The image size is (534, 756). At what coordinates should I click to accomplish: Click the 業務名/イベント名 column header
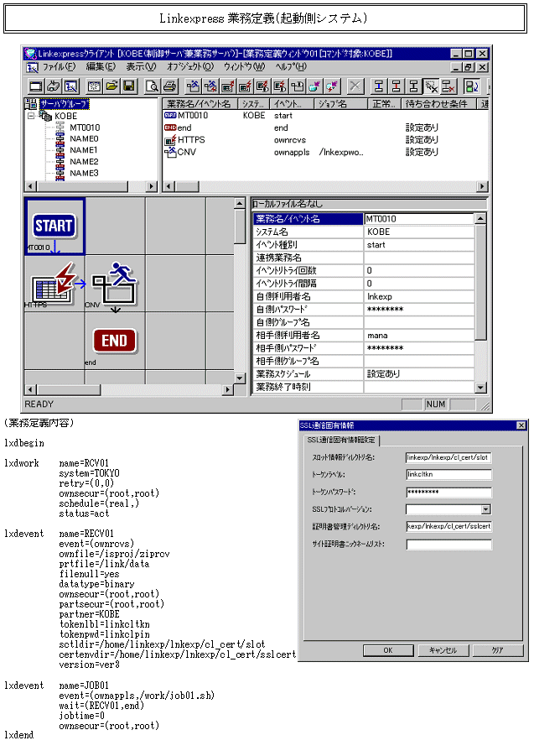(199, 104)
